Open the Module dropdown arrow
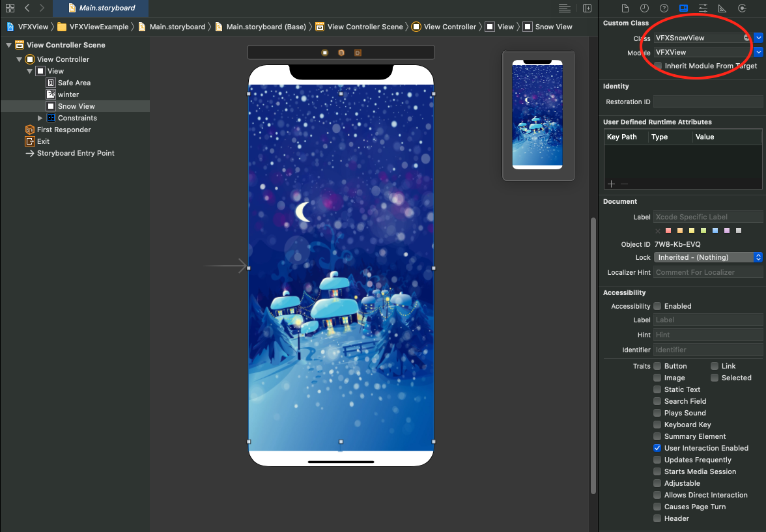The height and width of the screenshot is (532, 766). pyautogui.click(x=758, y=52)
